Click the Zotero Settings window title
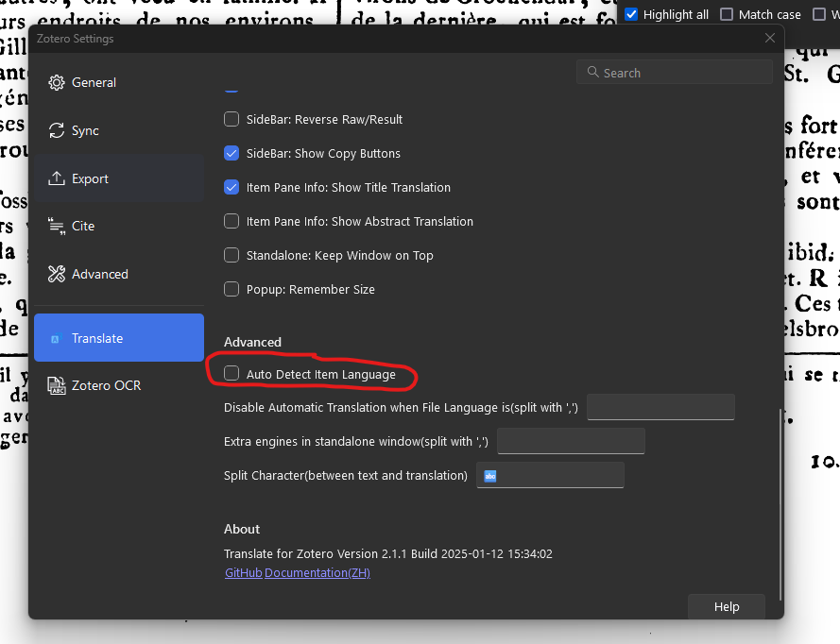The image size is (840, 644). pos(75,39)
